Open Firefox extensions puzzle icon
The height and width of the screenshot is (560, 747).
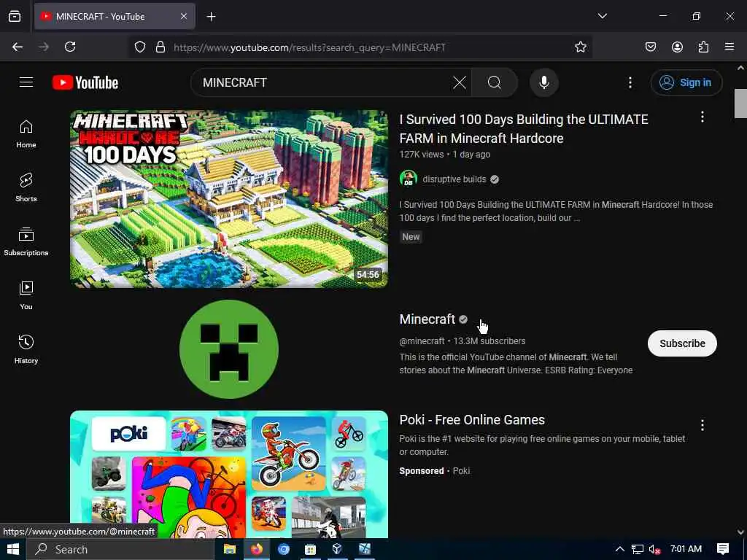click(x=703, y=47)
